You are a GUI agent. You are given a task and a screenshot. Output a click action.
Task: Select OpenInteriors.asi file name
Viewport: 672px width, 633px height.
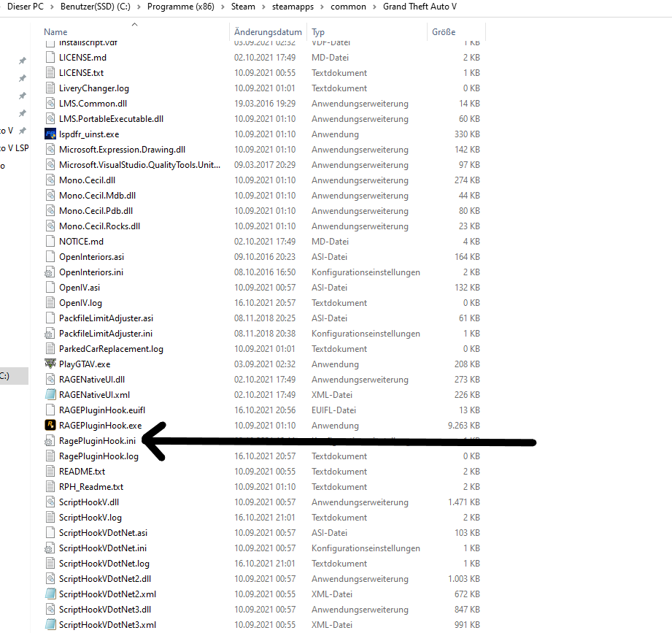click(92, 257)
